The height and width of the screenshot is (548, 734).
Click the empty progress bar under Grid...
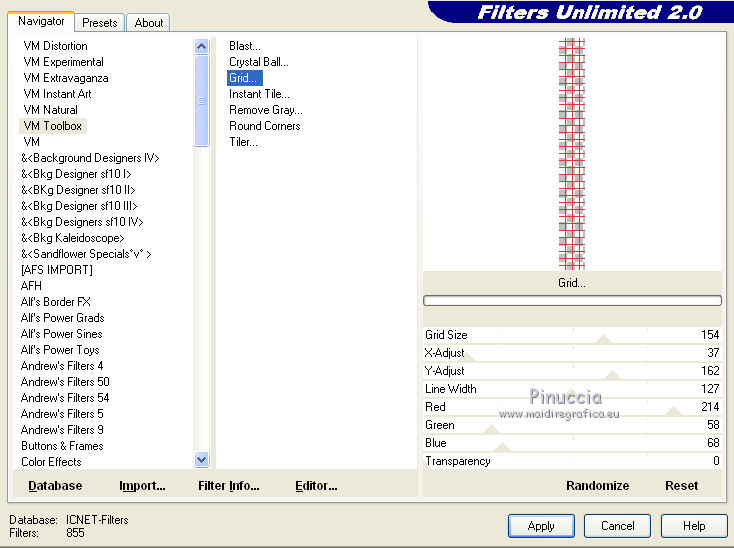click(572, 300)
